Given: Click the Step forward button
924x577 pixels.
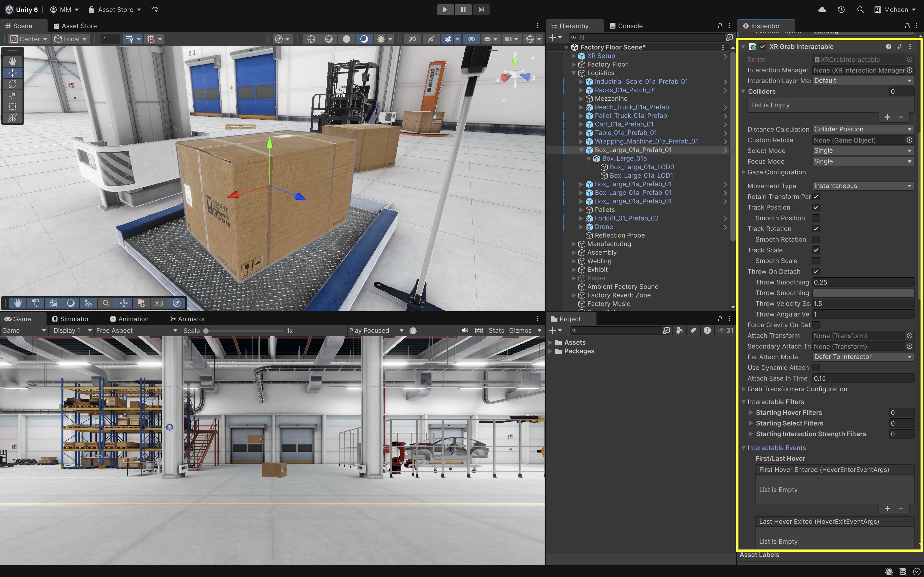Looking at the screenshot, I should (481, 10).
